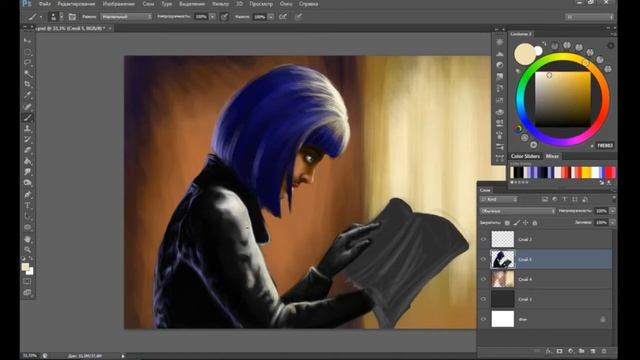The height and width of the screenshot is (360, 640).
Task: Open the Brush panel from the options bar
Action: click(72, 17)
